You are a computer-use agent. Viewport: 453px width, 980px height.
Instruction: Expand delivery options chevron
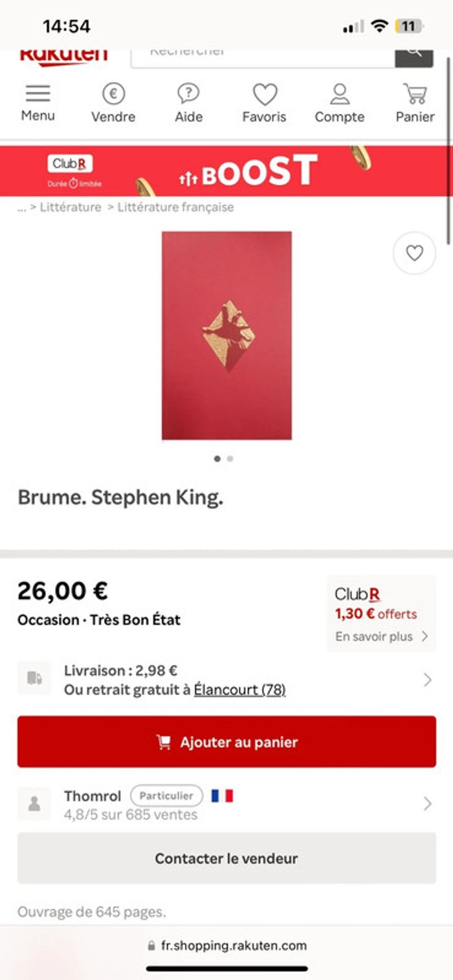coord(427,680)
